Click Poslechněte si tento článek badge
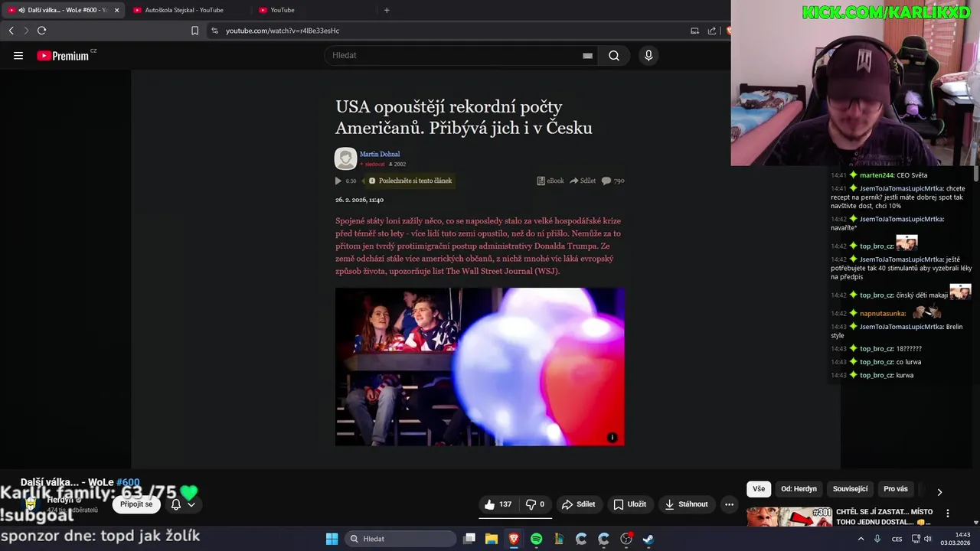The image size is (980, 551). pos(410,181)
